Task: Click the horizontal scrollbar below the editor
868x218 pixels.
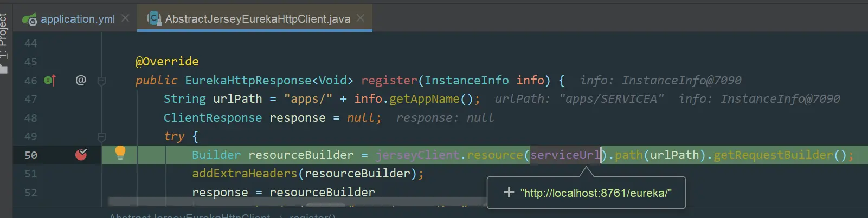Action: point(298,202)
